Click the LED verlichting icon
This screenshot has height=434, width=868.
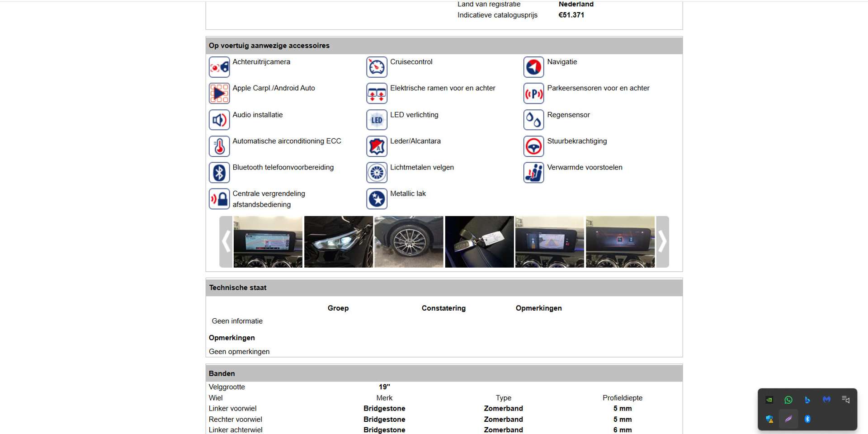pos(377,120)
